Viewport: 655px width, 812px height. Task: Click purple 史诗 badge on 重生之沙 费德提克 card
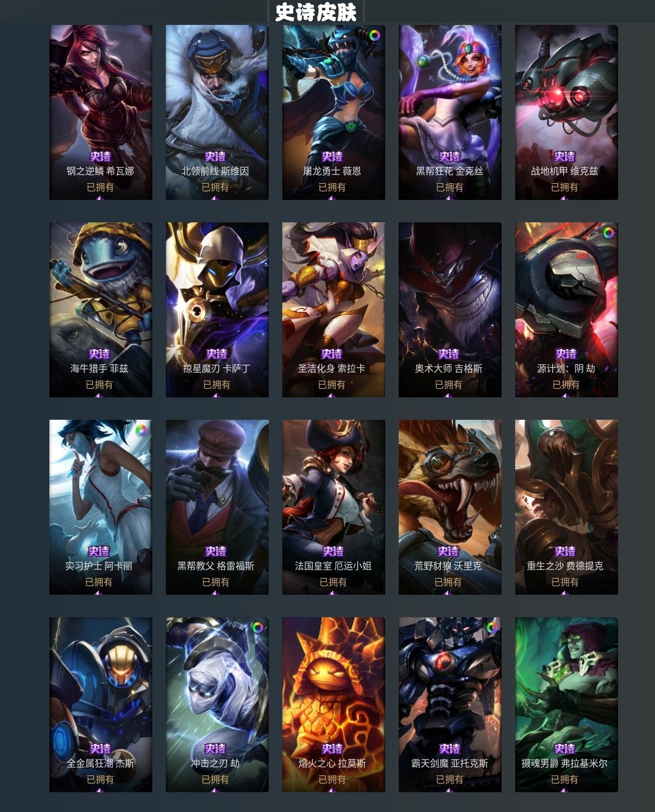(565, 551)
